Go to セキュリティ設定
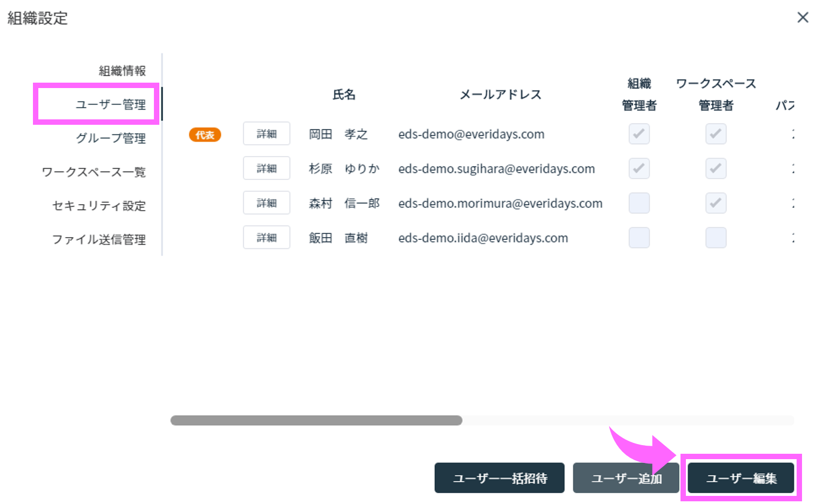 coord(99,206)
